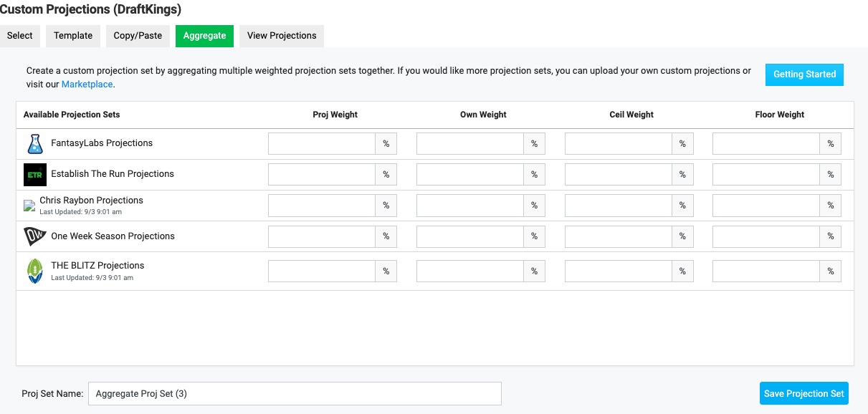Open the Template tab
This screenshot has height=414, width=868.
tap(73, 36)
